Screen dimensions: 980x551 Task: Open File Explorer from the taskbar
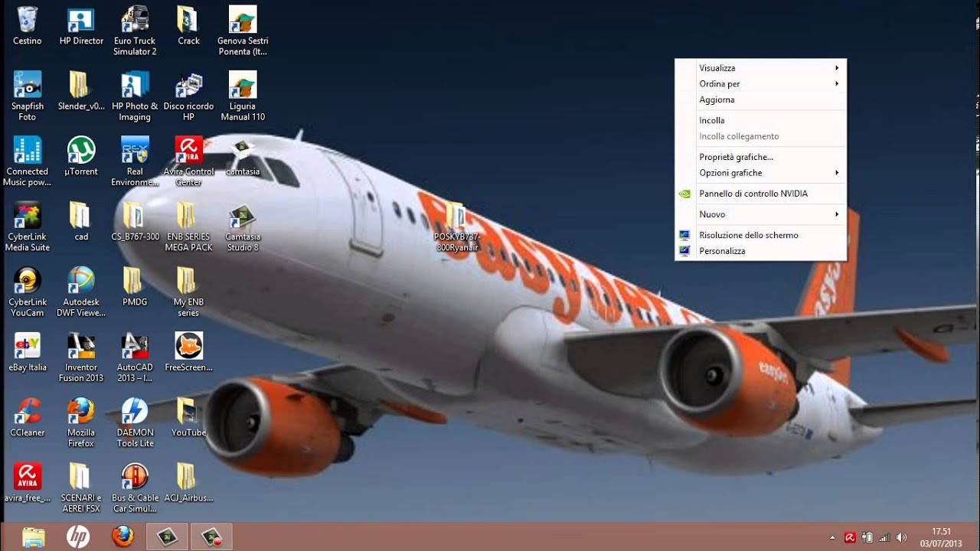click(x=34, y=537)
